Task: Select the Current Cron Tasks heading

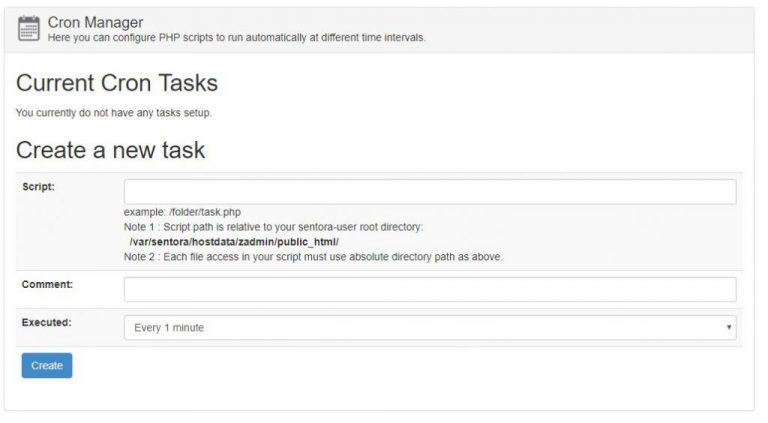Action: pyautogui.click(x=117, y=83)
